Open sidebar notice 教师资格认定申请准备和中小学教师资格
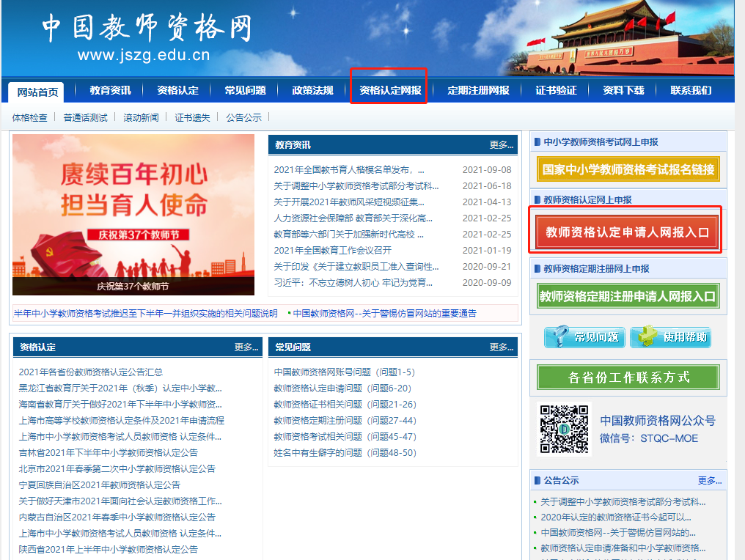Viewport: 745px width, 560px height. pyautogui.click(x=623, y=548)
